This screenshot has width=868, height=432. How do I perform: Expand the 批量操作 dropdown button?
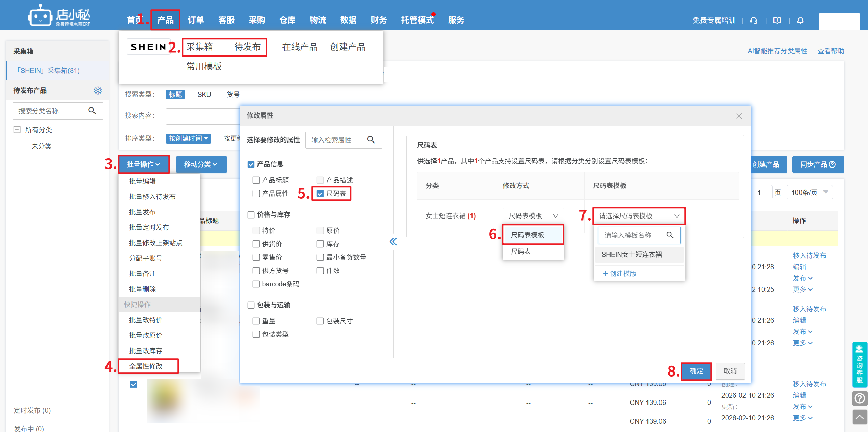pos(144,164)
